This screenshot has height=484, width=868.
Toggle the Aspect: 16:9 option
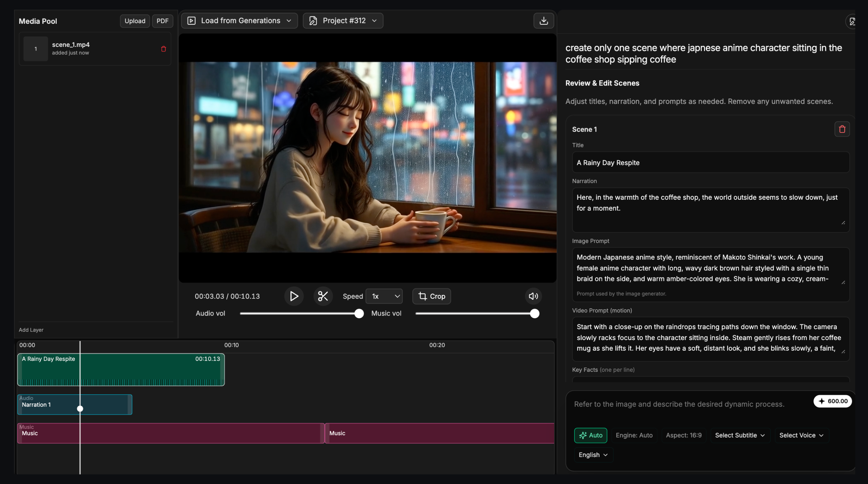684,435
